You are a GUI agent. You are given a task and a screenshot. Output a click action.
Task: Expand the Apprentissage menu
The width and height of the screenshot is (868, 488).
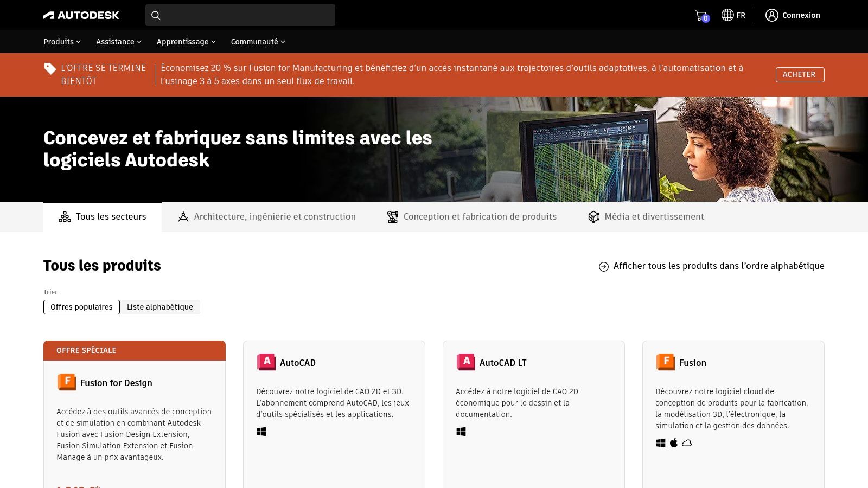click(x=185, y=41)
